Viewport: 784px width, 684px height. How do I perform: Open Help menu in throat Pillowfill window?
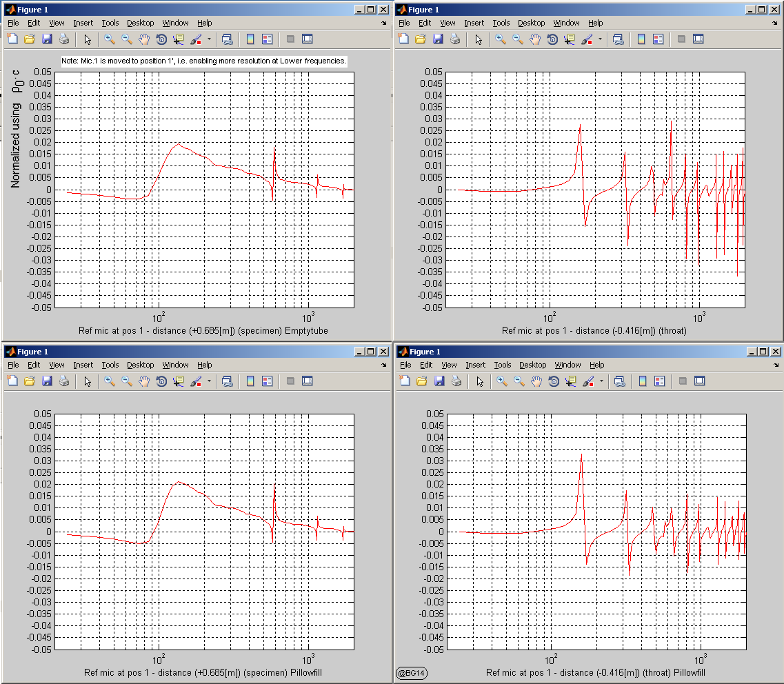(x=597, y=365)
